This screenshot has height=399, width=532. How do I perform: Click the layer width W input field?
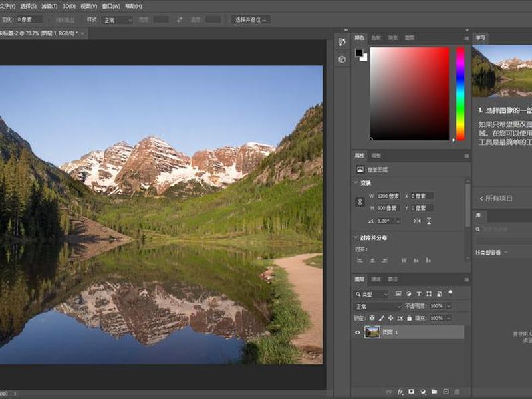(388, 196)
